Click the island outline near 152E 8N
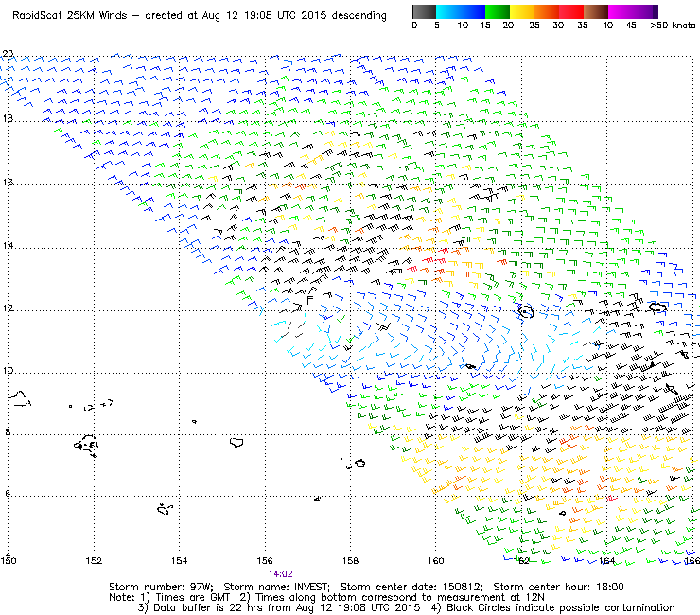 coord(86,446)
